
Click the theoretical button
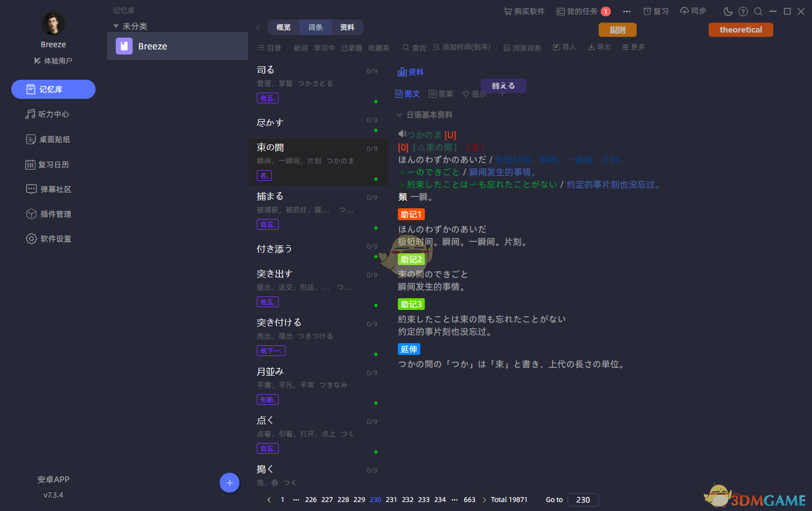click(741, 29)
